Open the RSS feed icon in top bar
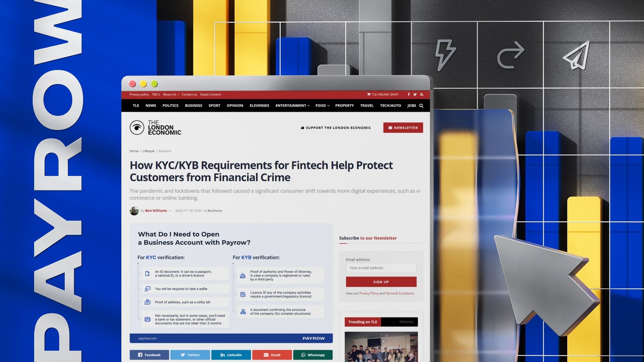Screen dimensions: 644x362 [422, 95]
